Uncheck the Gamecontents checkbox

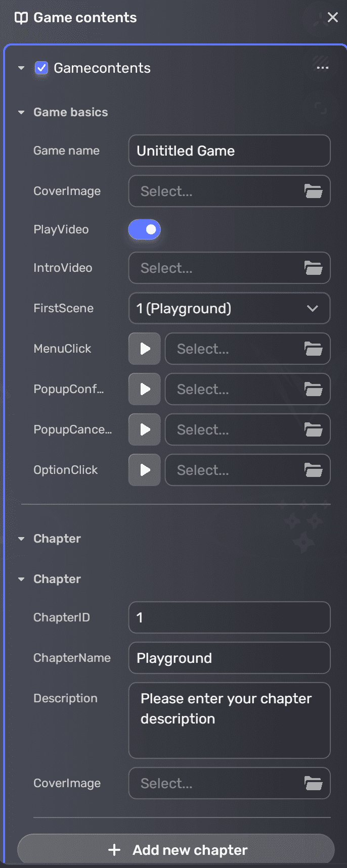click(x=41, y=67)
